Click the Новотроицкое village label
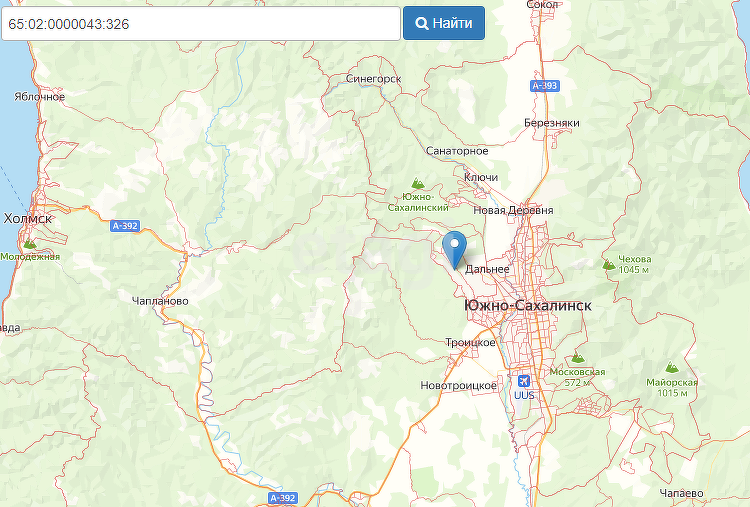 [x=459, y=386]
